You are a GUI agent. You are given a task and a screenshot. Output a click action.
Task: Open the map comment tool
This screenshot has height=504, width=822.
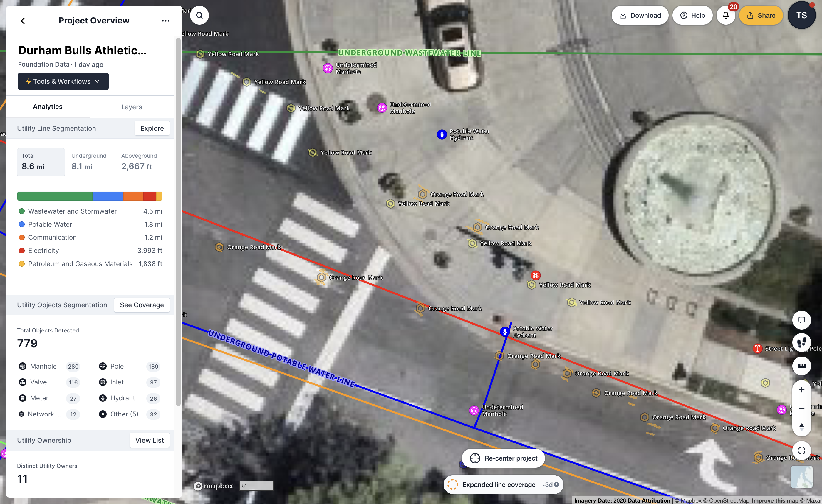tap(801, 320)
